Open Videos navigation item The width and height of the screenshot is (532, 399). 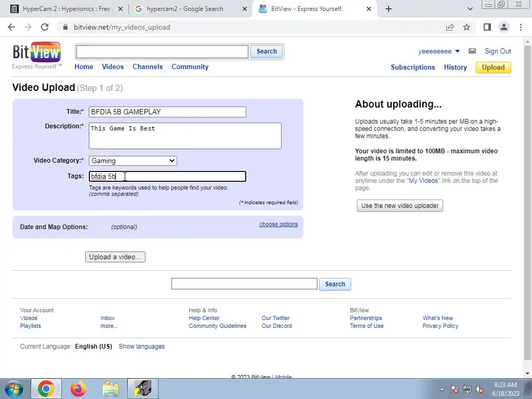pos(113,67)
